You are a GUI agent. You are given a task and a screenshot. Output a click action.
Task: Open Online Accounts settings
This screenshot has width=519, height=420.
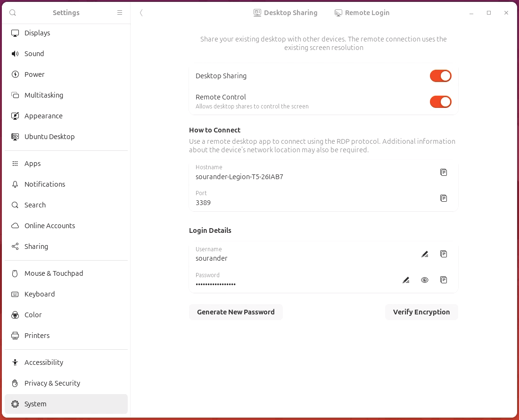(x=49, y=225)
